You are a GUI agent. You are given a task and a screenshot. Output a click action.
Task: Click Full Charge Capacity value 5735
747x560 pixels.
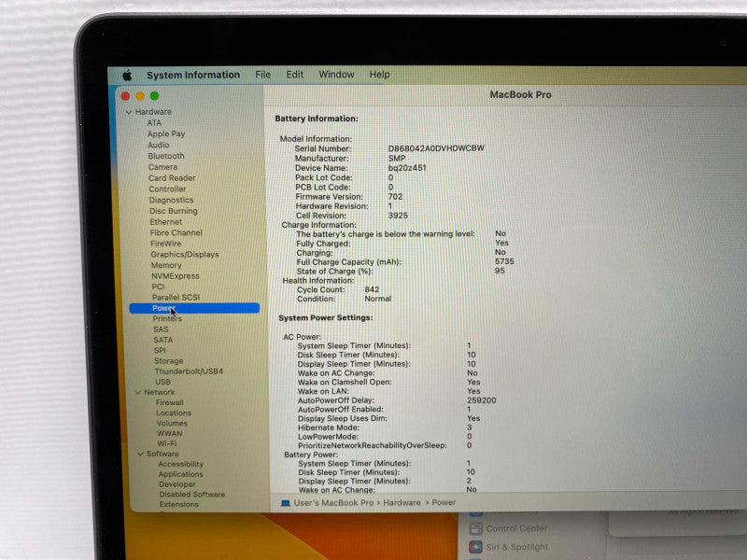tap(504, 261)
